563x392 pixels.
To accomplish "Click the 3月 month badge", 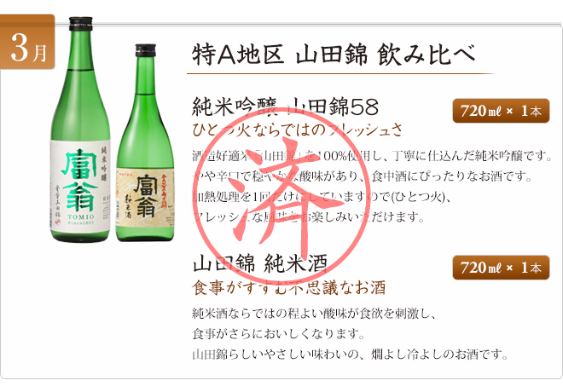I will pos(27,42).
